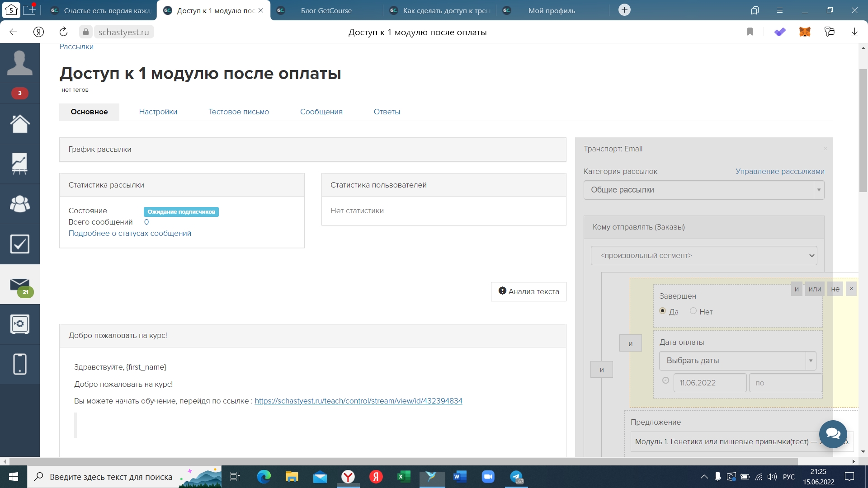
Task: Open the gear settings icon in the sidebar
Action: point(19,324)
